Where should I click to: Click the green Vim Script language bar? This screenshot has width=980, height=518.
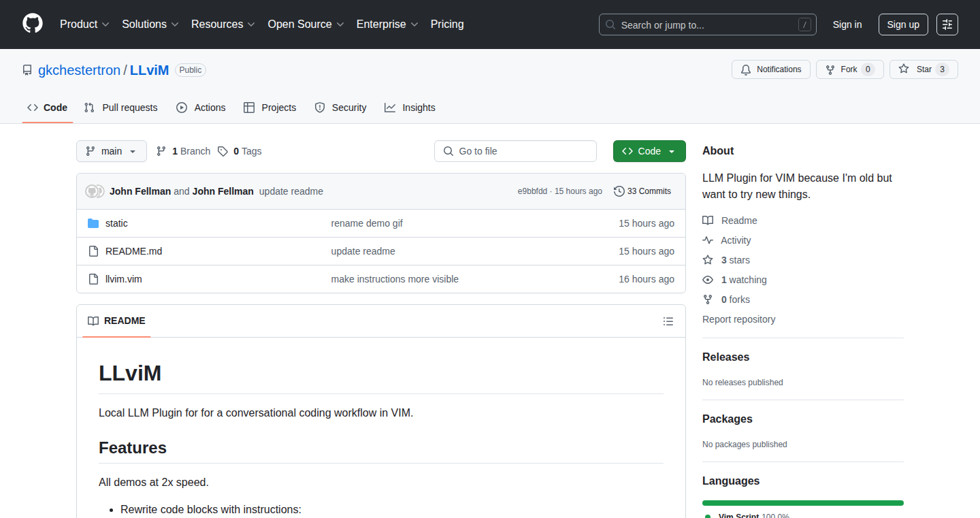pos(803,503)
